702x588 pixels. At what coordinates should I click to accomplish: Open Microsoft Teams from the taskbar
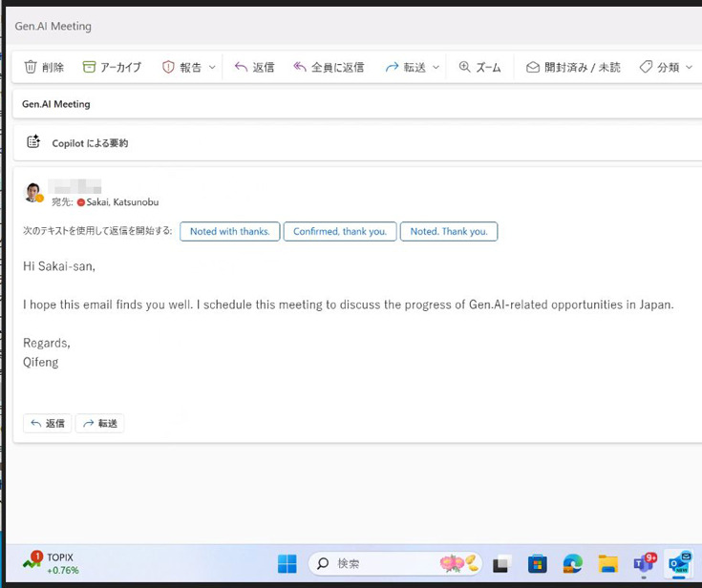click(645, 564)
